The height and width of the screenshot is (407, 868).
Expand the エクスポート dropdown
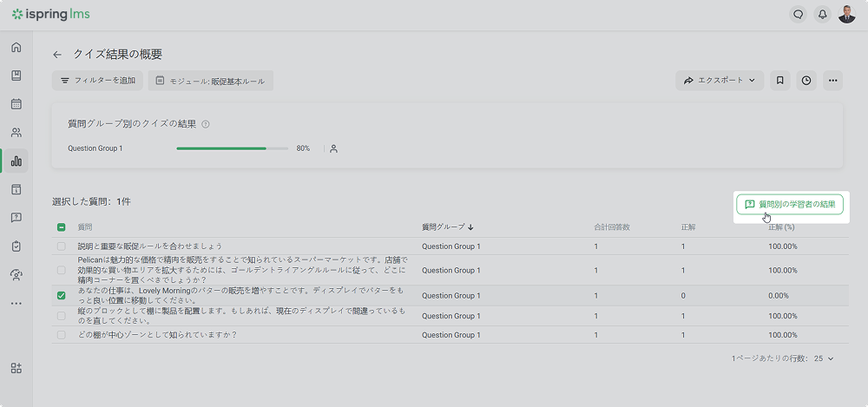pos(720,81)
